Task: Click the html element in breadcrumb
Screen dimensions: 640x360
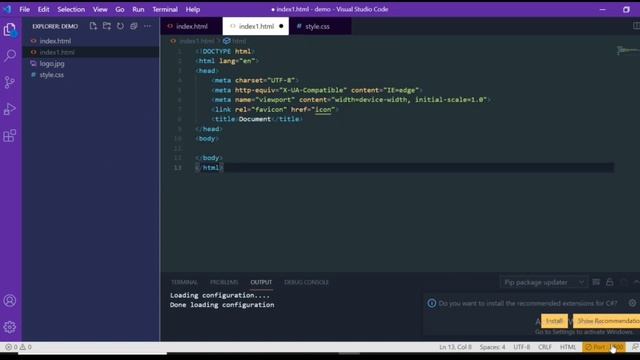Action: click(239, 41)
